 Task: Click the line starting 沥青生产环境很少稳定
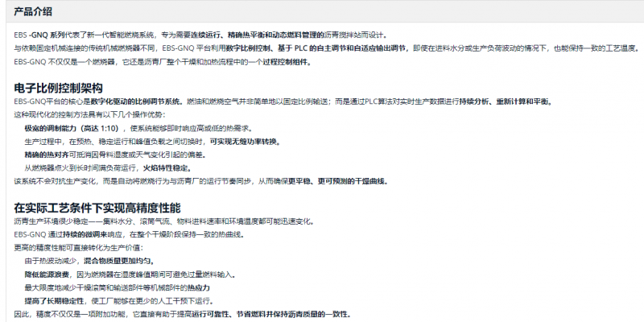(x=164, y=222)
